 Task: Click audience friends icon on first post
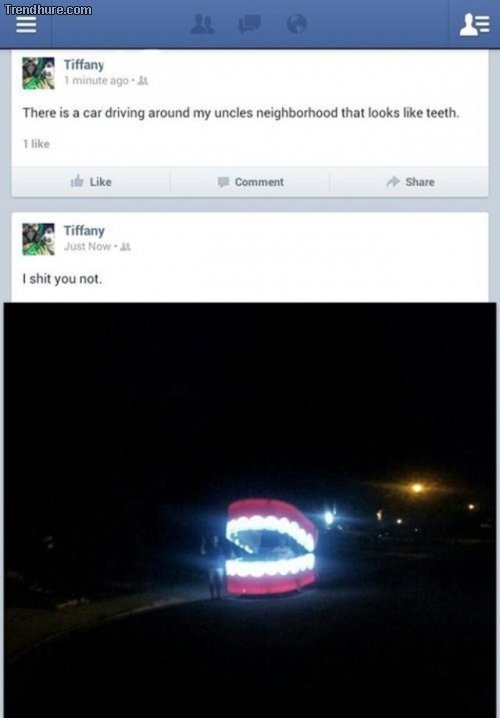(x=143, y=81)
